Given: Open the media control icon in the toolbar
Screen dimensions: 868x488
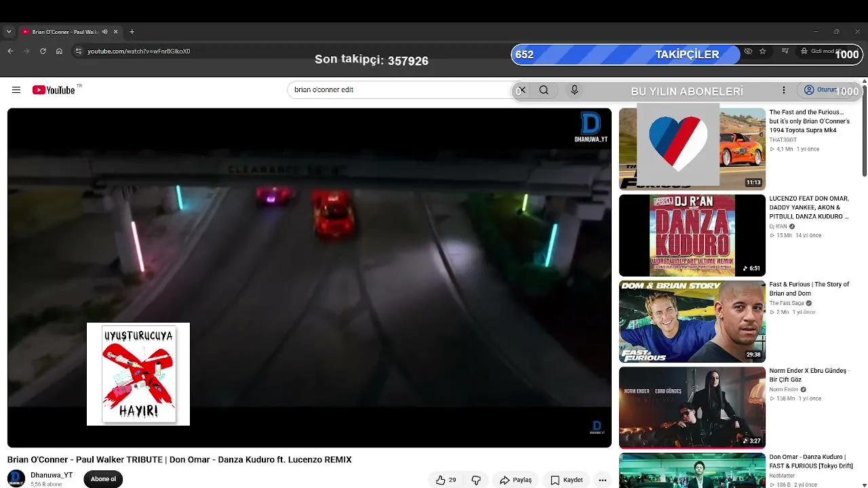Looking at the screenshot, I should click(x=785, y=51).
